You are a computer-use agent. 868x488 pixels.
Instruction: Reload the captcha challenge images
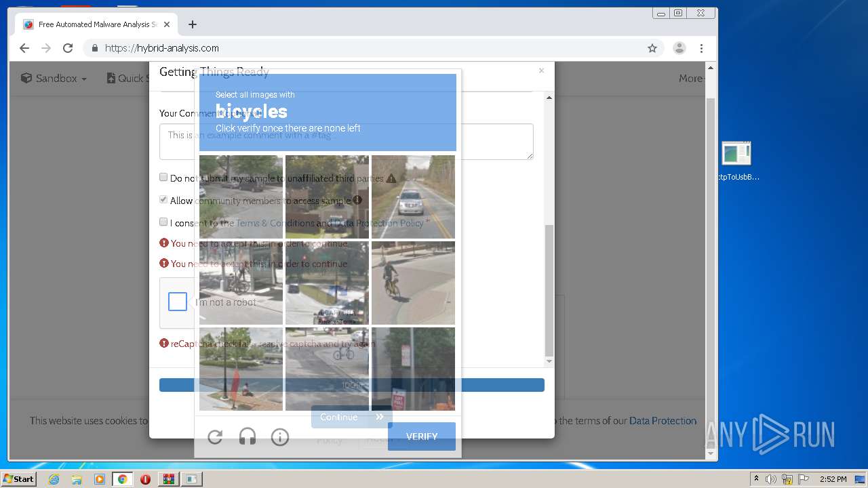pos(215,437)
